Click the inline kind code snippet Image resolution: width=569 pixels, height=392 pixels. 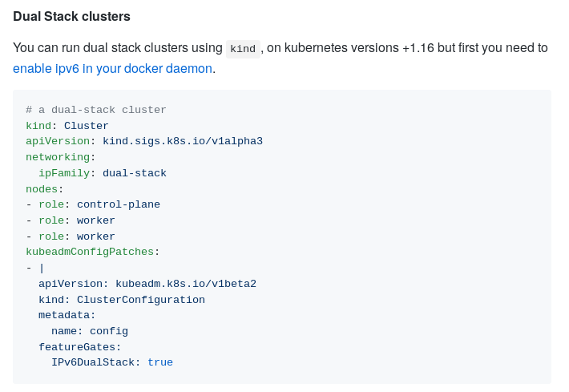coord(242,49)
